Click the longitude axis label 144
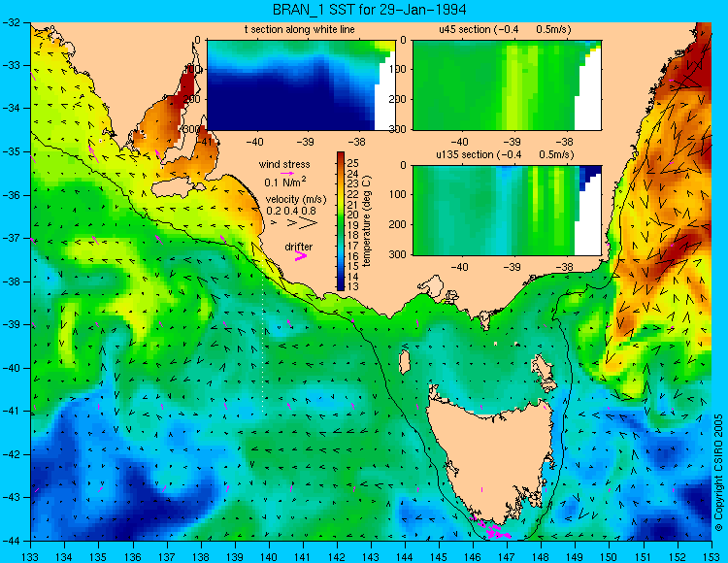 point(405,557)
